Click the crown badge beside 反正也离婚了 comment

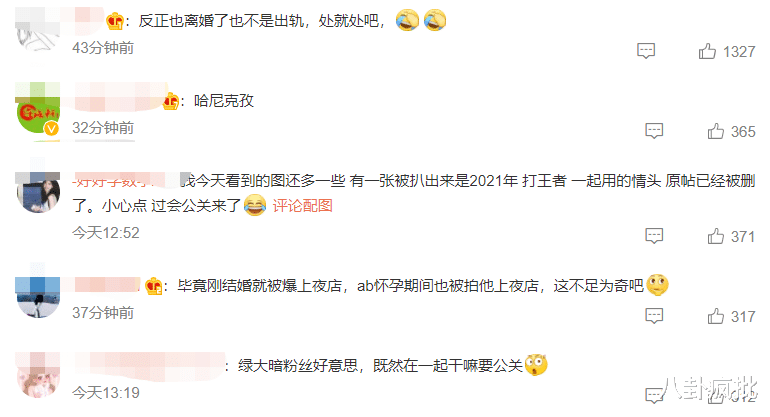[115, 21]
